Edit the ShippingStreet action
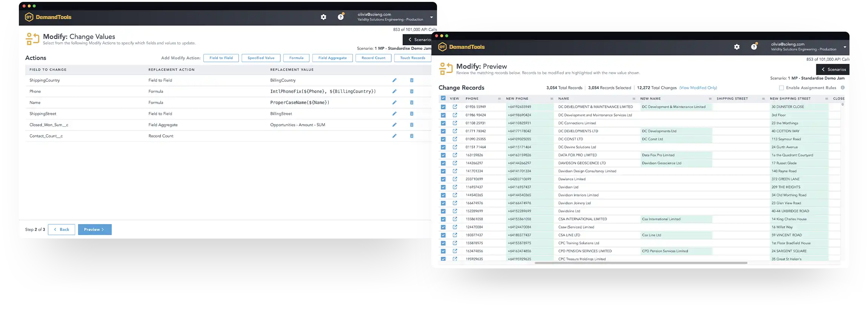 coord(394,114)
